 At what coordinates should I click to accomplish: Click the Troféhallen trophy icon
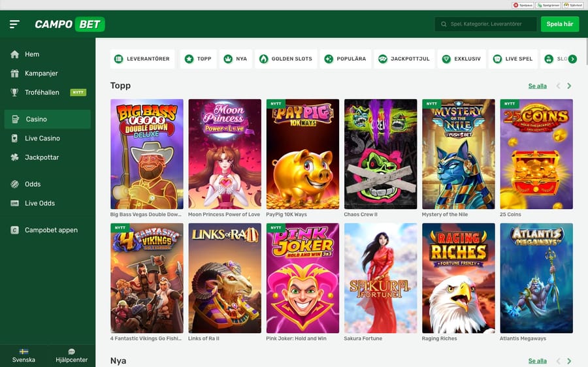click(14, 93)
